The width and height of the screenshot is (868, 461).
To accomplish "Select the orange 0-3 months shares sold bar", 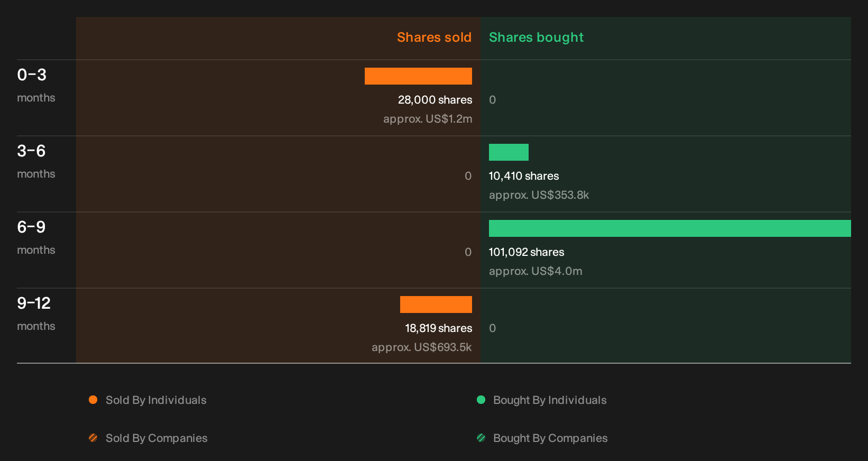I will (418, 76).
